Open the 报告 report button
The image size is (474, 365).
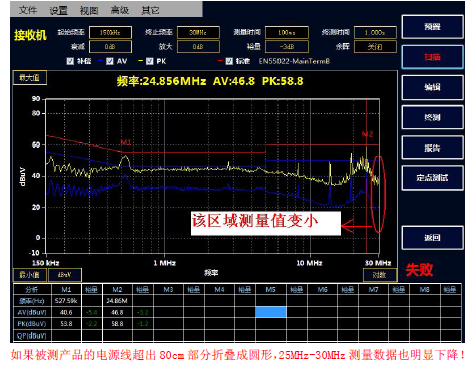pos(432,147)
